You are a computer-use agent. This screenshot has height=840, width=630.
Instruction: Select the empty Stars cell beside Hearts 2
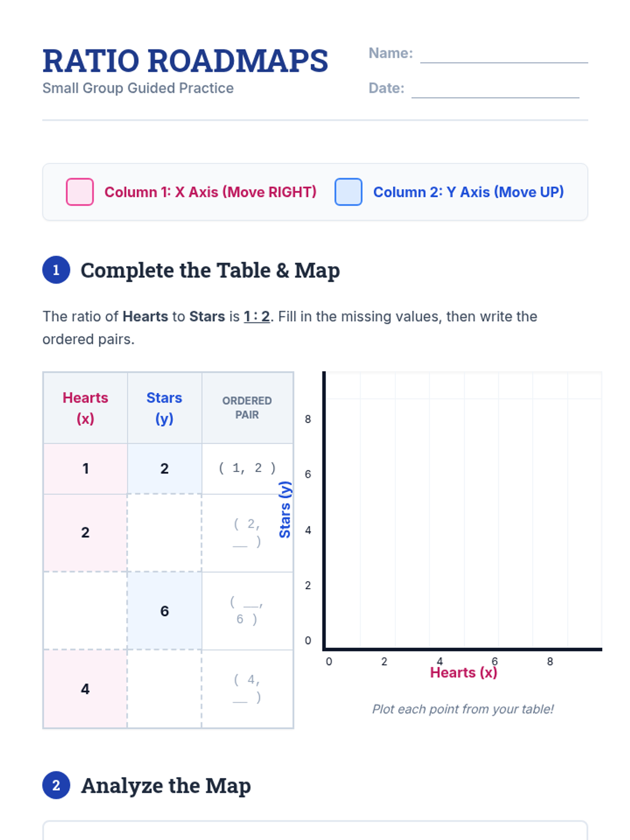164,532
